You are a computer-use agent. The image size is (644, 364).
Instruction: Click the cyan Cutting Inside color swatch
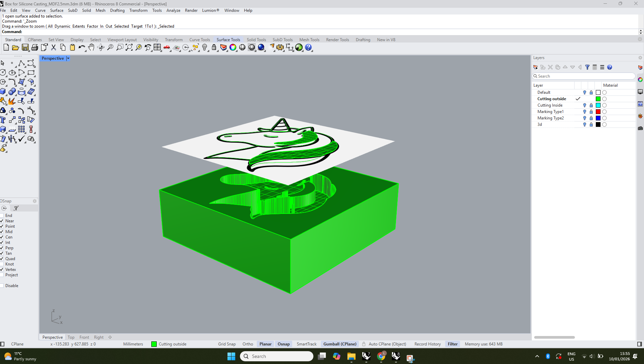(598, 105)
